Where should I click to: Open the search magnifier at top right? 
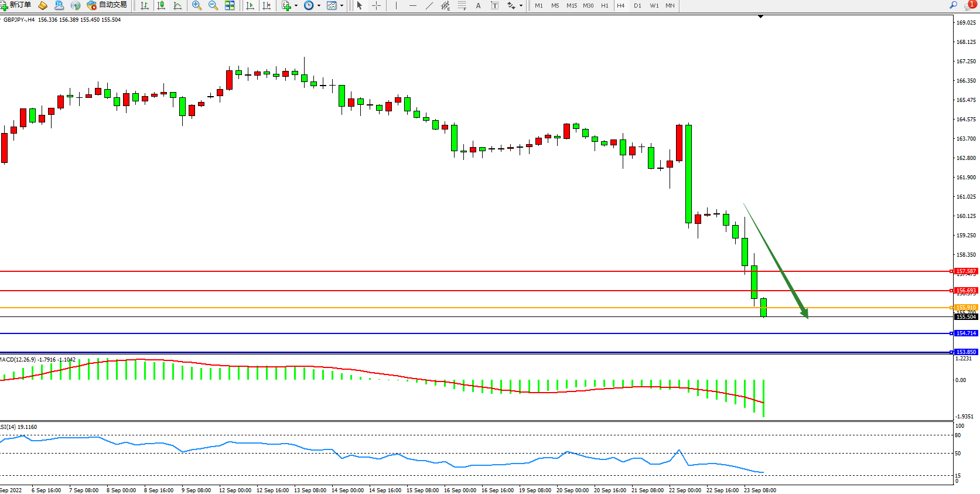[953, 5]
